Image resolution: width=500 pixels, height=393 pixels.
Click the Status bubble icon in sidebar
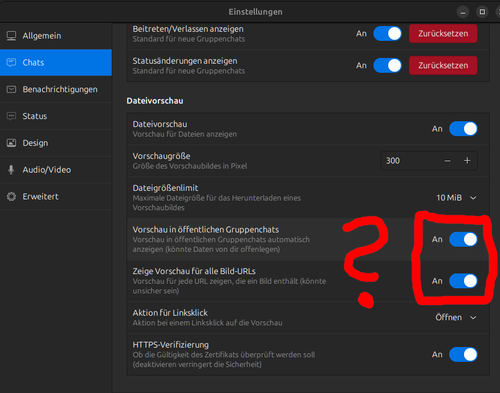(11, 116)
